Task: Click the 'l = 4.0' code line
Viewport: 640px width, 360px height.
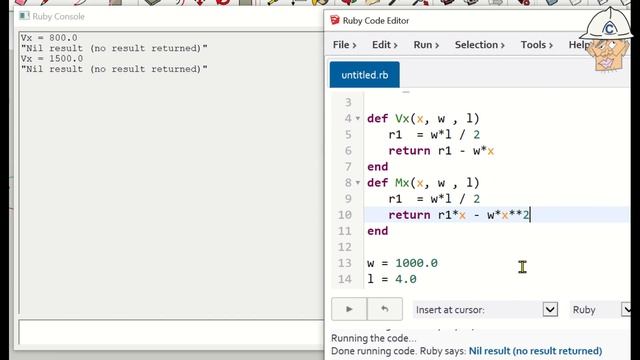Action: 391,279
